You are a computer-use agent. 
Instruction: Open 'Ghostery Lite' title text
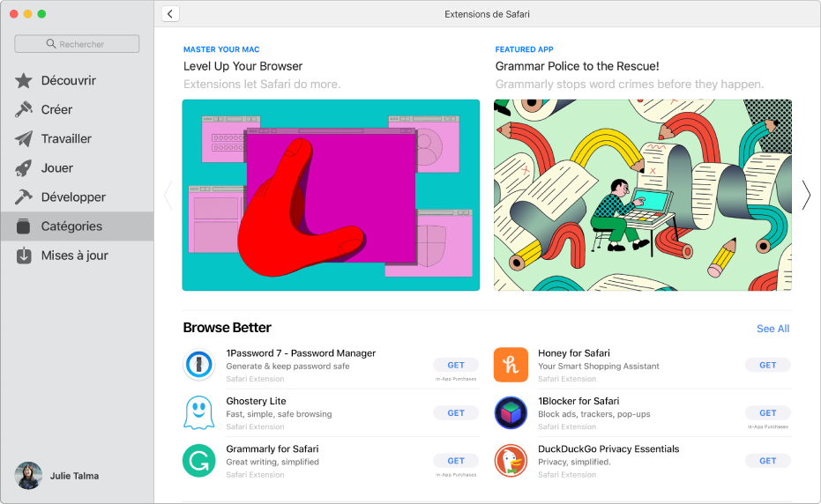tap(256, 401)
